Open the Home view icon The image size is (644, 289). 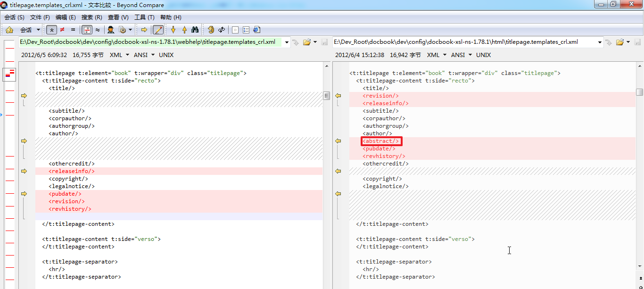point(9,30)
